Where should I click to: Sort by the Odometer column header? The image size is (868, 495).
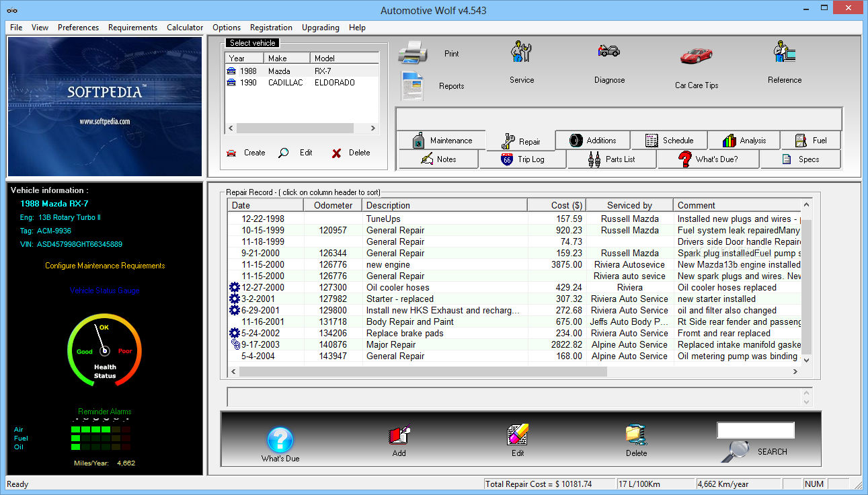333,205
